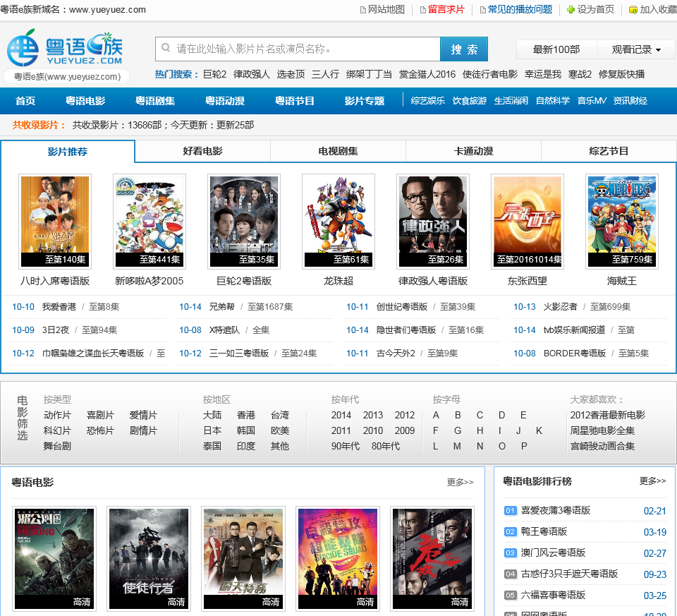Open 影片专题 in the navigation bar
Screen dimensions: 677x616
(365, 101)
